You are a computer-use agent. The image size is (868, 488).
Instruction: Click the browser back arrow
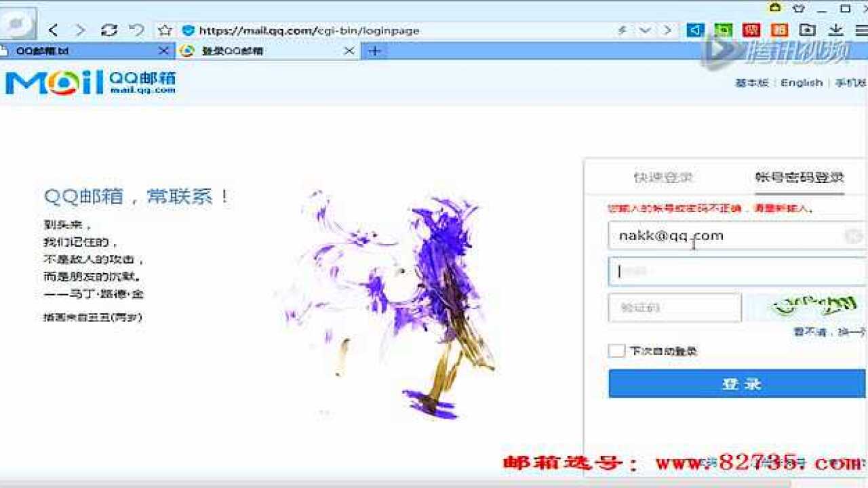(x=54, y=30)
